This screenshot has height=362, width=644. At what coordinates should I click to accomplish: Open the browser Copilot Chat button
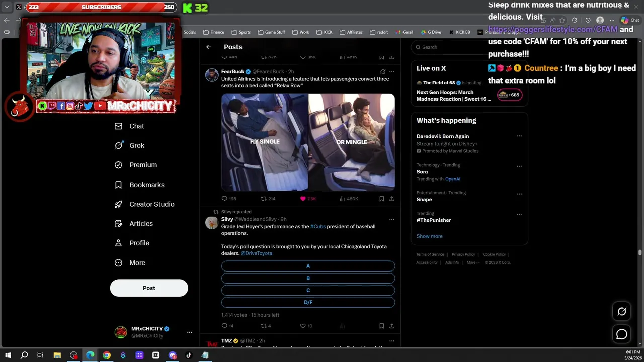pos(630,20)
